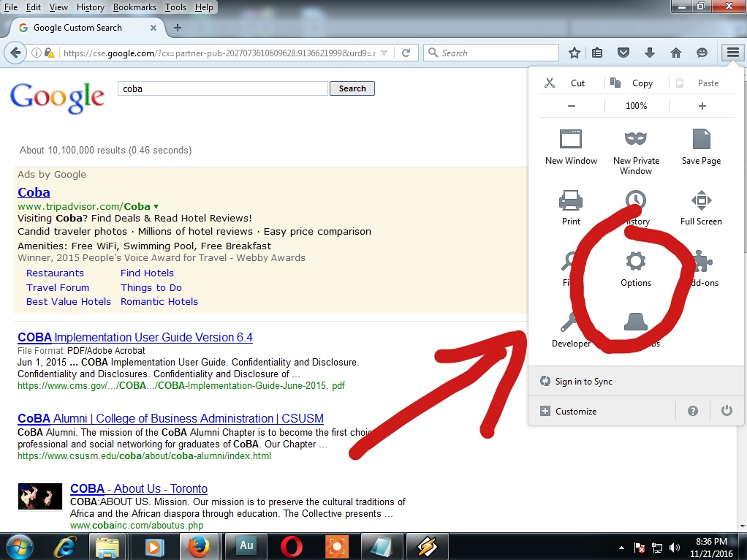Go to the Home page icon

pyautogui.click(x=675, y=53)
